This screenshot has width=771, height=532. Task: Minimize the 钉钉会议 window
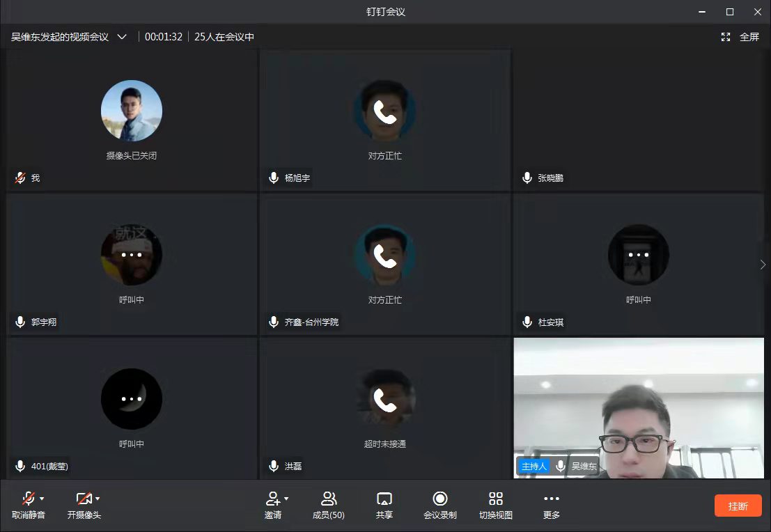(702, 12)
